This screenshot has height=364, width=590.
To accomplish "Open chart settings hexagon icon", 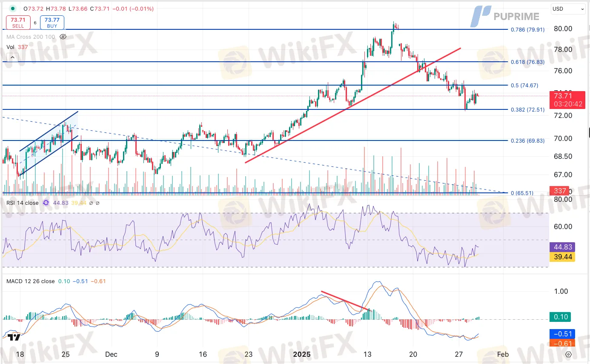I will [568, 354].
